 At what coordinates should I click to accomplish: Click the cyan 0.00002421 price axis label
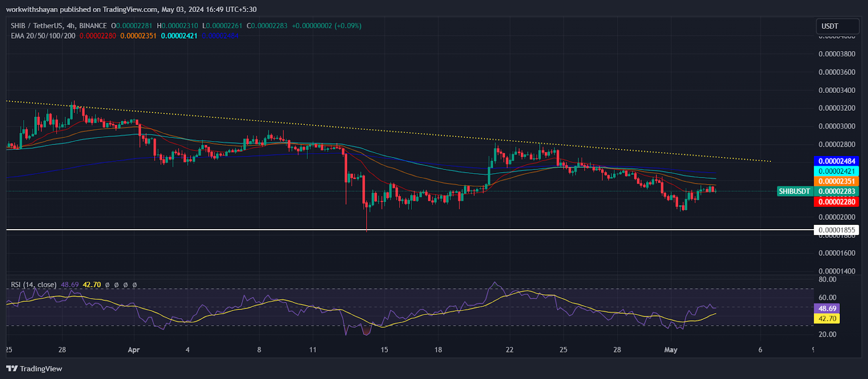tap(837, 171)
